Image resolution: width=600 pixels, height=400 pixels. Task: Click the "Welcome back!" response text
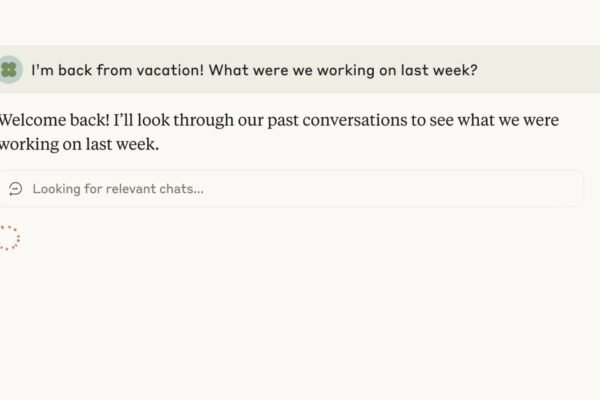coord(42,120)
